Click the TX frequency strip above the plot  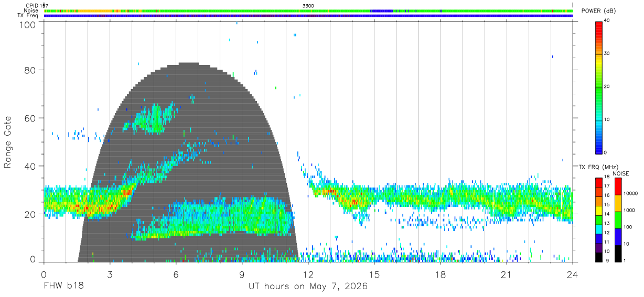coord(308,16)
